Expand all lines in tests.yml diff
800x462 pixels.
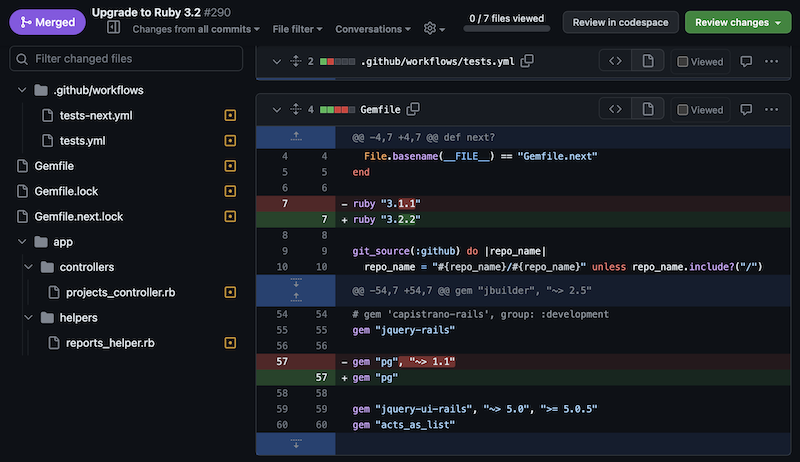[296, 61]
